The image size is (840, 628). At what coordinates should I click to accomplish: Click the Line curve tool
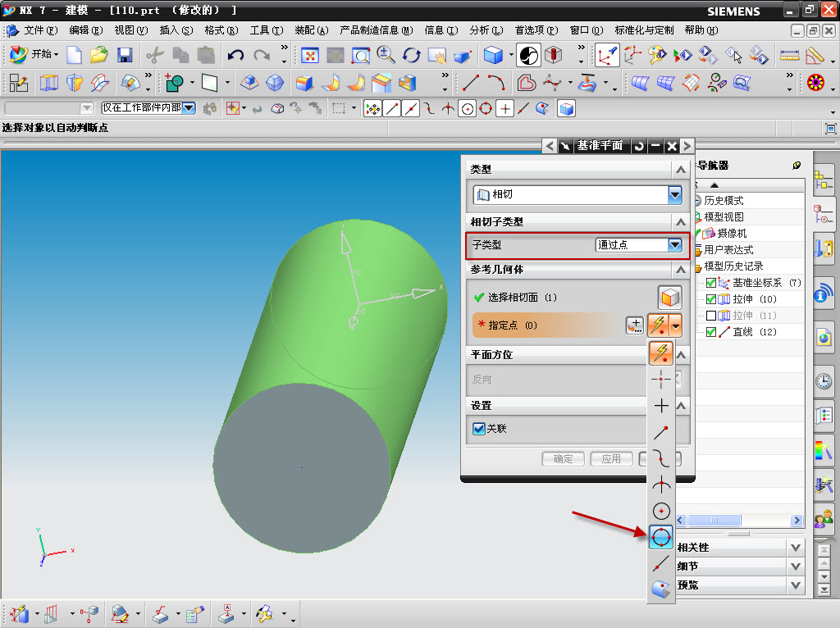coord(470,83)
